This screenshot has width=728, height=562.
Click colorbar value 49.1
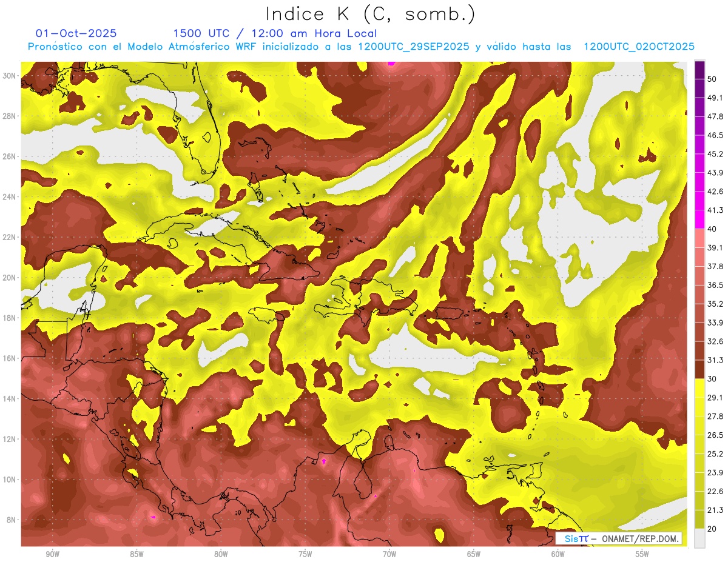click(715, 98)
